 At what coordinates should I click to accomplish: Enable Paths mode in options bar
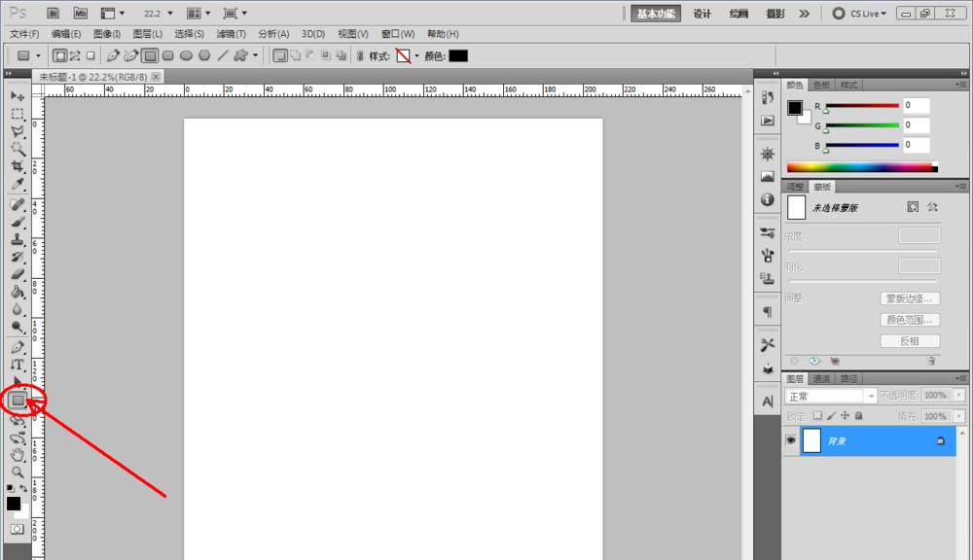point(75,55)
